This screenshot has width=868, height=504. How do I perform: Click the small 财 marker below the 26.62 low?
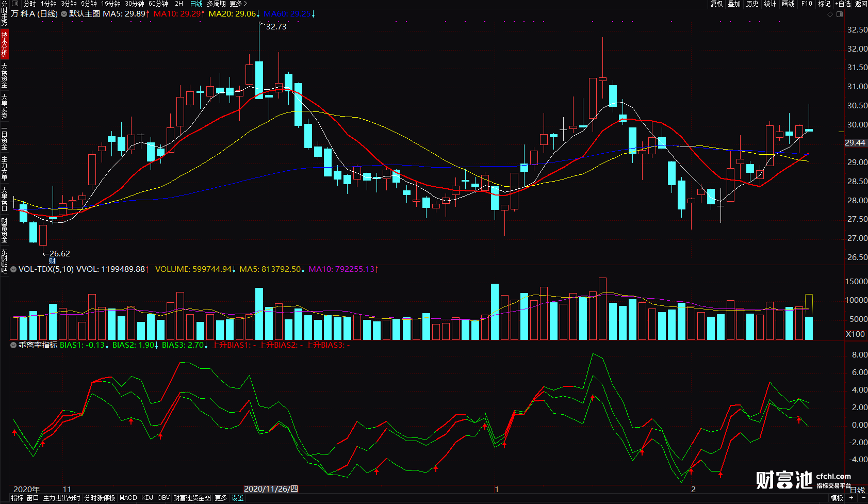tap(52, 261)
